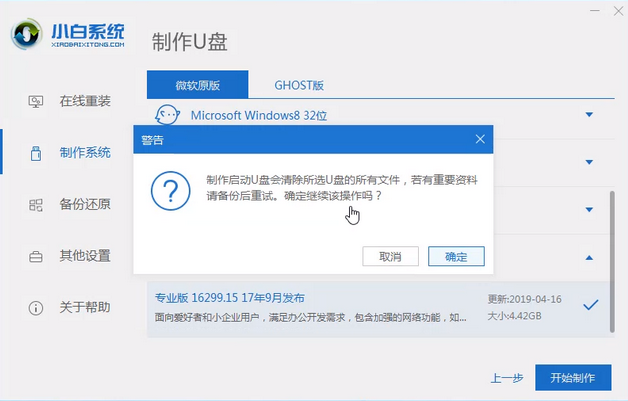Expand the Microsoft Windows8 32位 dropdown arrow
This screenshot has height=401, width=628.
point(589,115)
